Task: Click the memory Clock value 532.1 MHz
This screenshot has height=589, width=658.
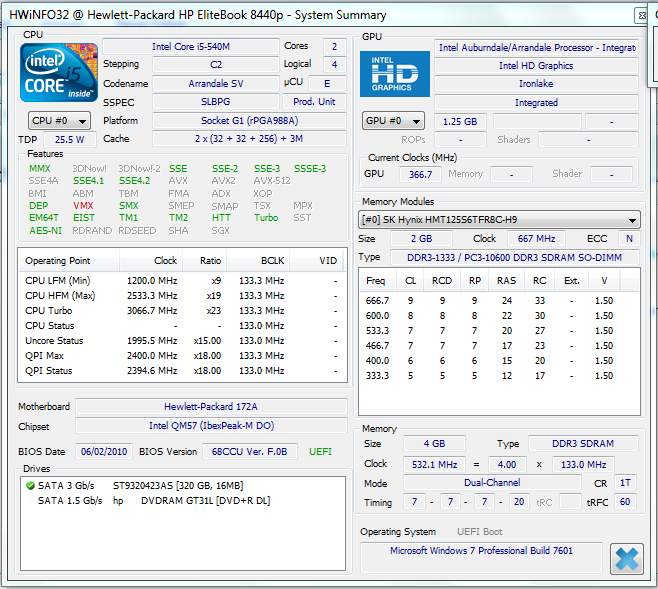Action: pyautogui.click(x=434, y=465)
